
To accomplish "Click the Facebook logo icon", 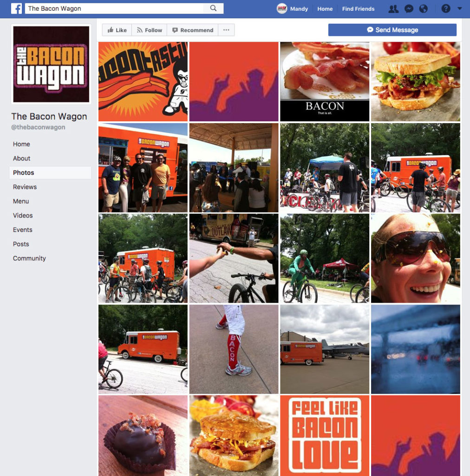I will (17, 8).
